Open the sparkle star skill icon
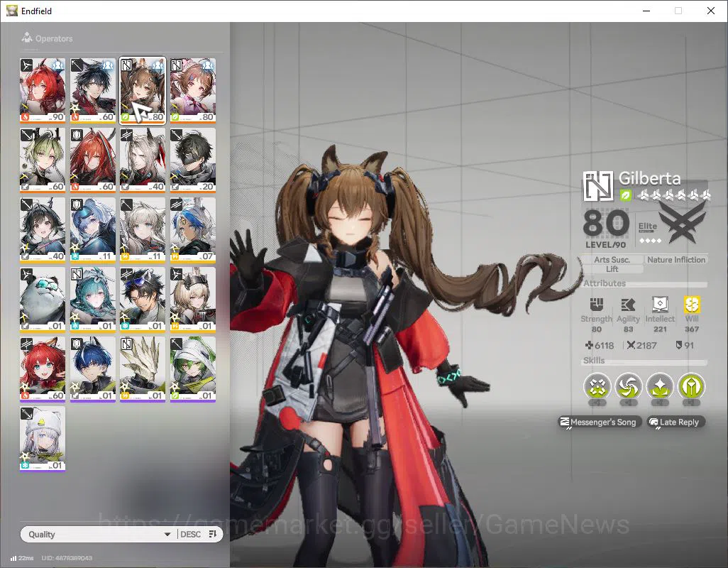 click(x=660, y=386)
